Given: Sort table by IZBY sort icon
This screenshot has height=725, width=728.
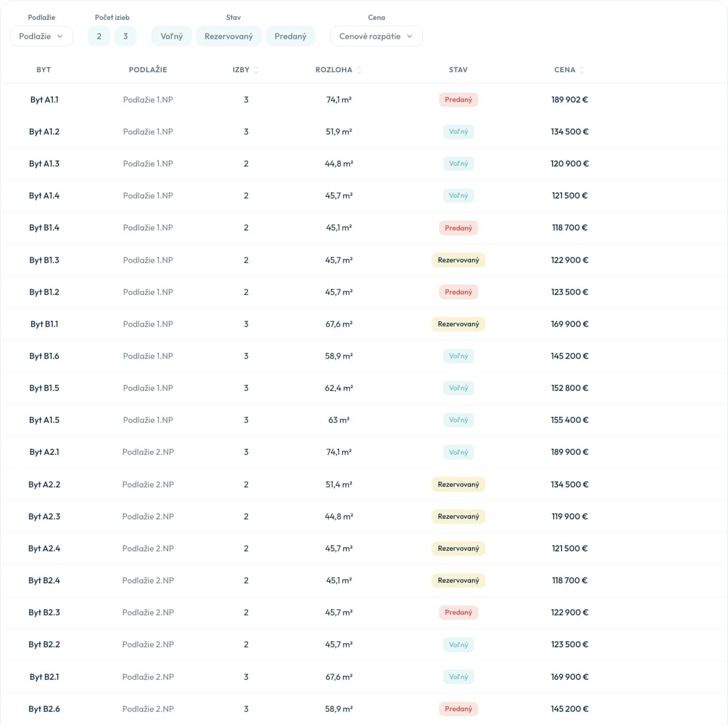Looking at the screenshot, I should [256, 70].
